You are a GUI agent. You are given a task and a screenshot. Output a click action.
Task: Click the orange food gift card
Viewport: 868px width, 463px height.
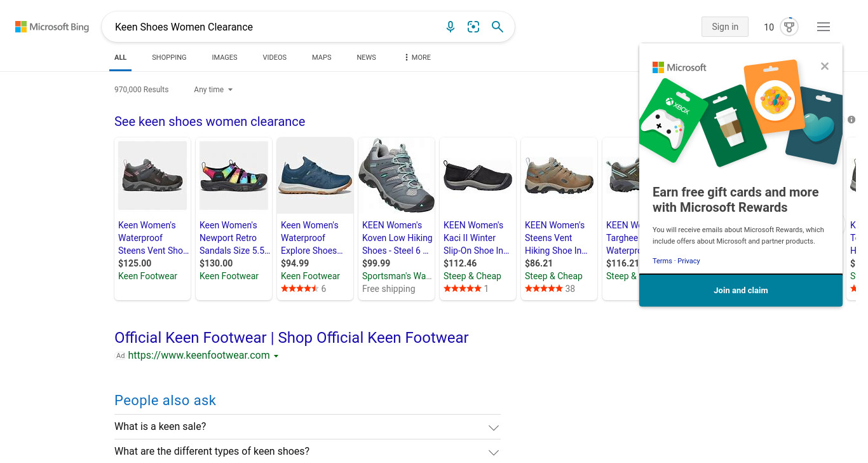click(774, 96)
